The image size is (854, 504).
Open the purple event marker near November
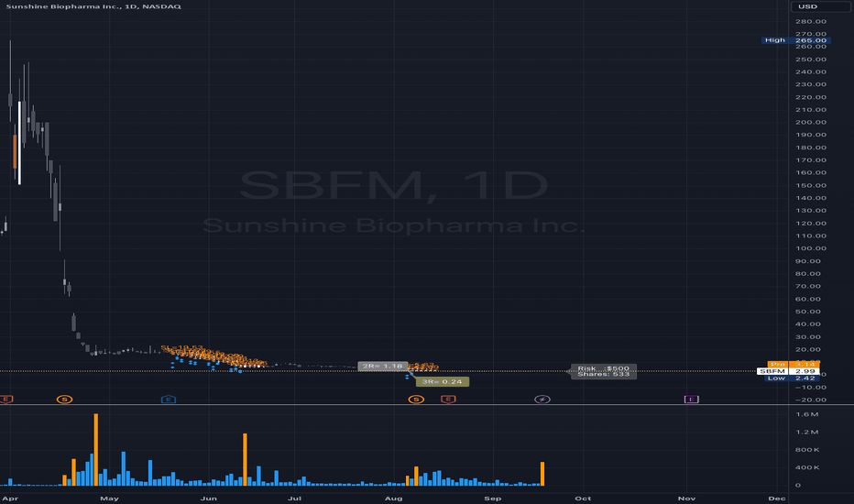pos(691,400)
